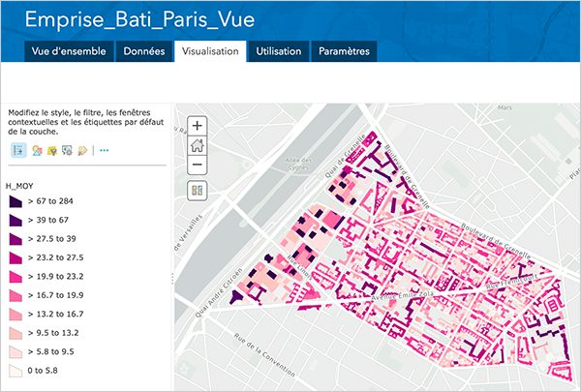
Task: Click the > 23.2 to 27.5 legend swatch
Action: tap(15, 257)
